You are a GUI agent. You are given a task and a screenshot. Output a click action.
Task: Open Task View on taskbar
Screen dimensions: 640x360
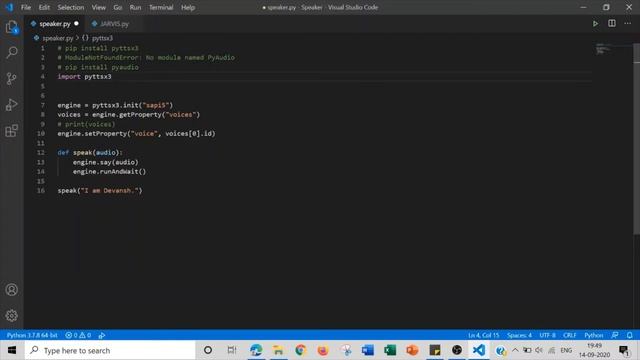231,350
